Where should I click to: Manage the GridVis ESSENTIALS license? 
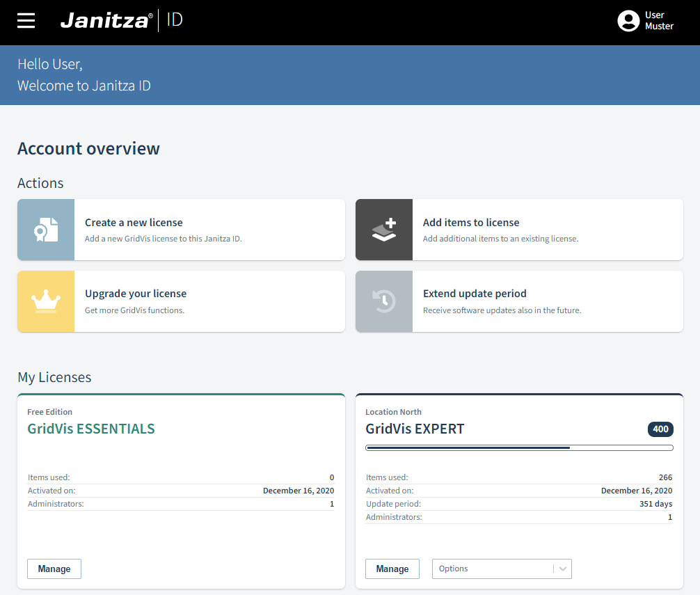[54, 569]
